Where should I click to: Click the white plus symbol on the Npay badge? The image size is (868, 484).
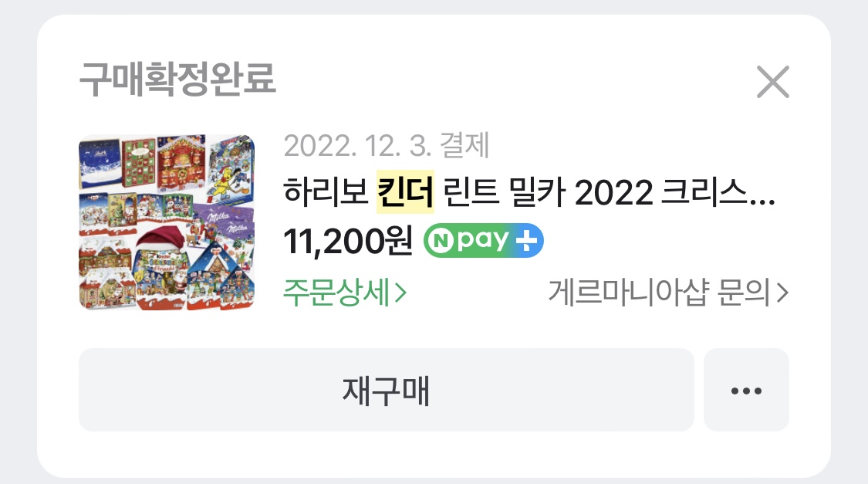pos(526,241)
